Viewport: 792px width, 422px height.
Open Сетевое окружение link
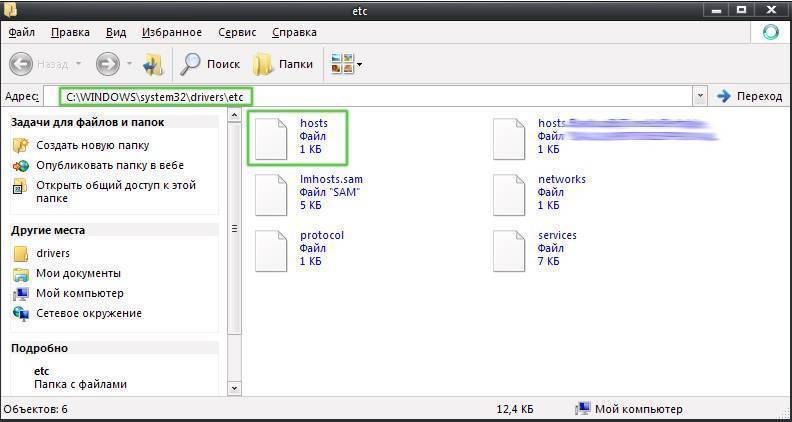(x=89, y=313)
